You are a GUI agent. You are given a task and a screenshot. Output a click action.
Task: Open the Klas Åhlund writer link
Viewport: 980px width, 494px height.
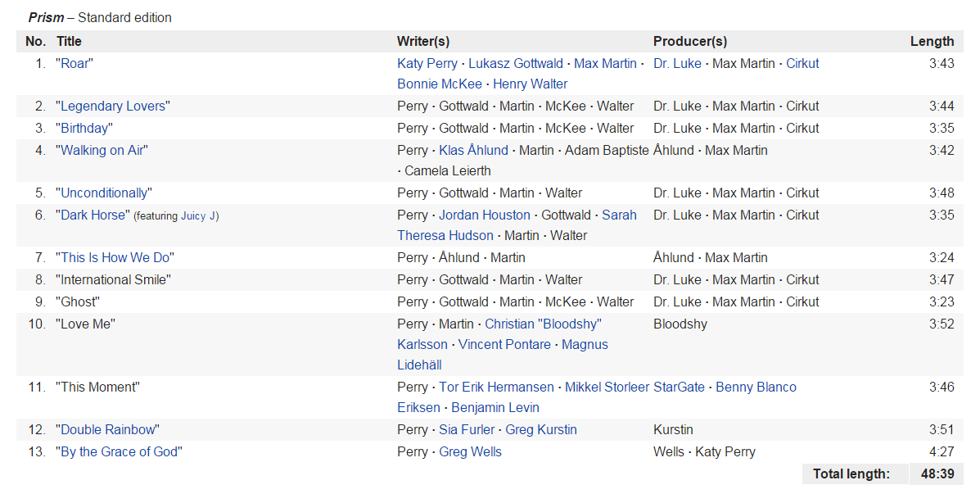coord(473,150)
